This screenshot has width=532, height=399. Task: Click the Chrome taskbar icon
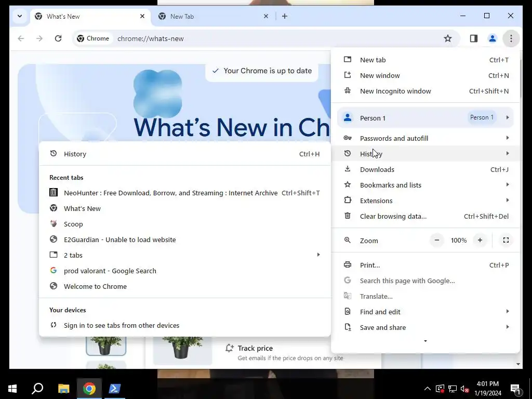[89, 389]
